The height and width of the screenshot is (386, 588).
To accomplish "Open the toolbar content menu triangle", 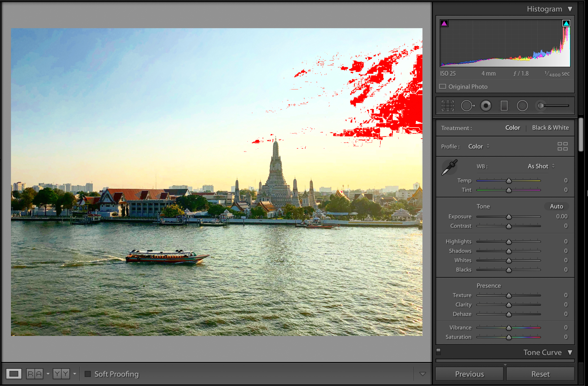I will tap(423, 374).
